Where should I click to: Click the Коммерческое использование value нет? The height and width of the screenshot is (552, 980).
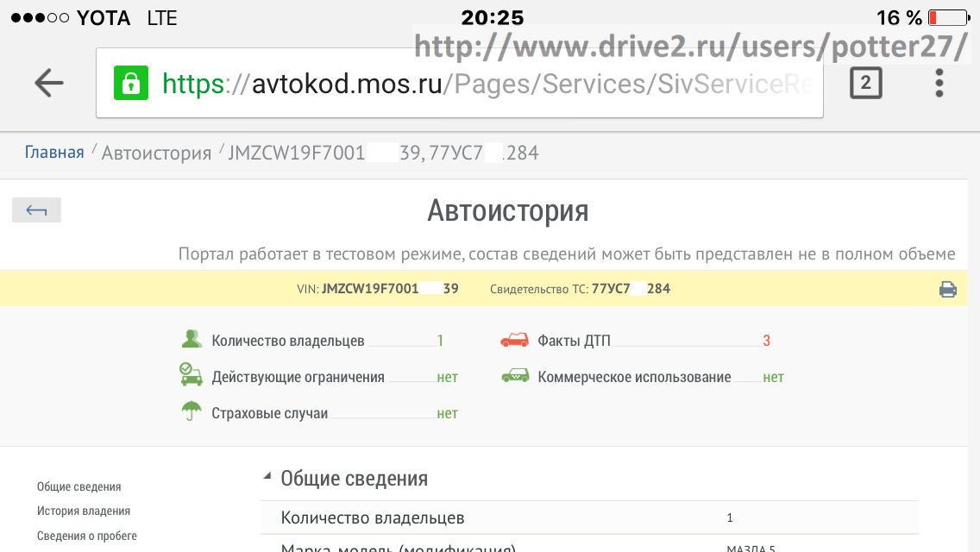pos(773,377)
